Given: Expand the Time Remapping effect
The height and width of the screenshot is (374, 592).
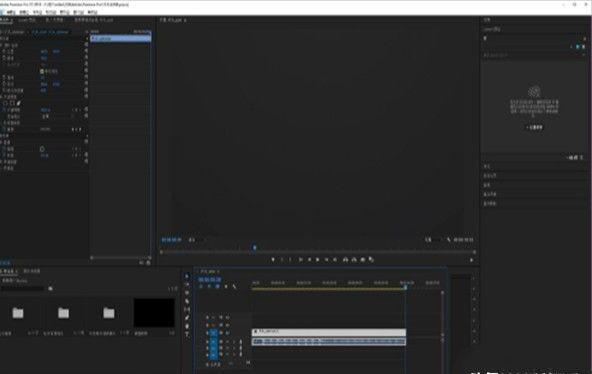Looking at the screenshot, I should pyautogui.click(x=2, y=123).
